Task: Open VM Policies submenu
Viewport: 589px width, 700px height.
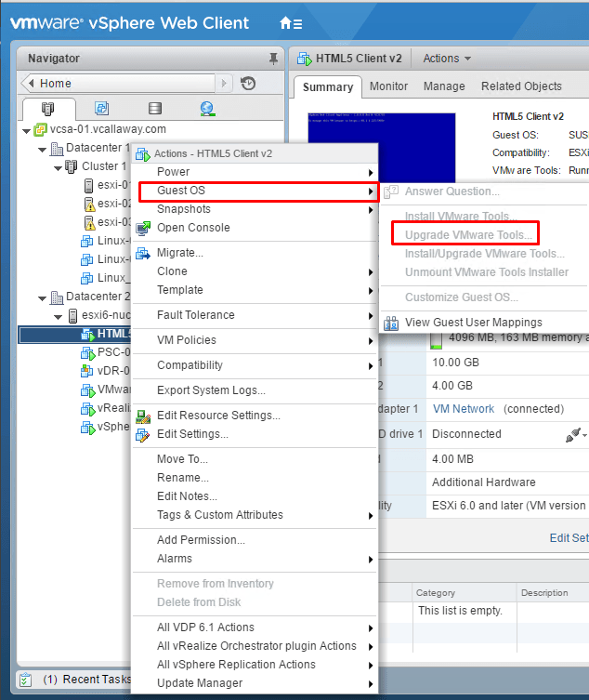Action: (x=255, y=339)
